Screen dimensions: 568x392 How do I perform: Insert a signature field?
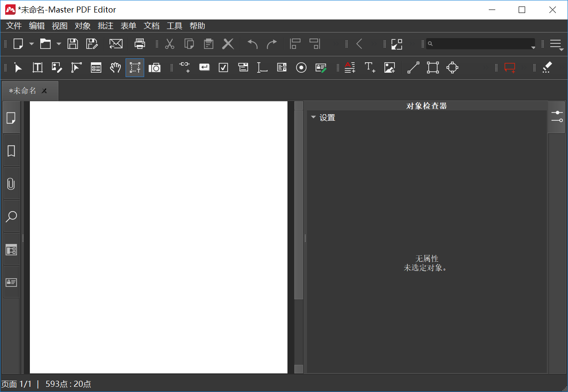click(x=321, y=67)
